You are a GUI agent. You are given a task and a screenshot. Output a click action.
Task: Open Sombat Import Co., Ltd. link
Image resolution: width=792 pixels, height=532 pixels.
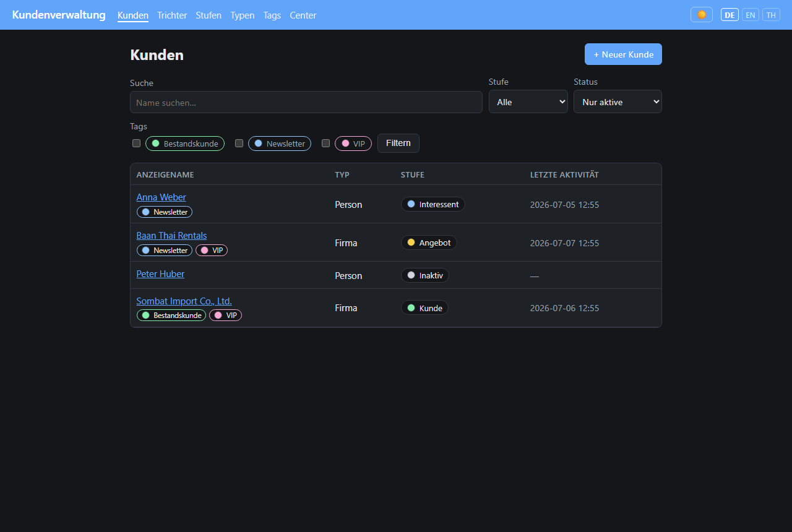pyautogui.click(x=184, y=301)
